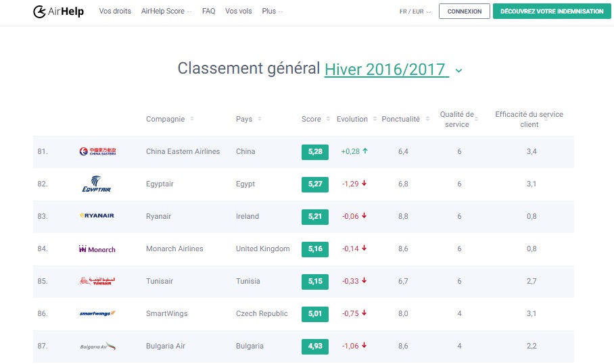Click Découvrez votre indemnisation button
This screenshot has height=364, width=614.
pyautogui.click(x=552, y=11)
